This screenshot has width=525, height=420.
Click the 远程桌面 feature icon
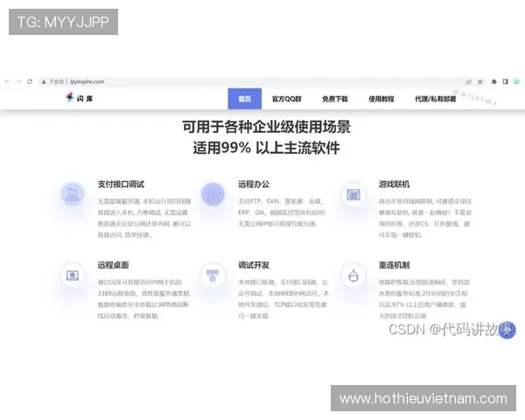(x=73, y=276)
